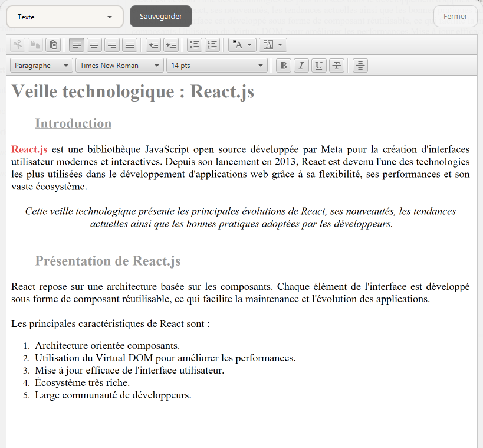
Task: Toggle underline formatting
Action: 319,66
